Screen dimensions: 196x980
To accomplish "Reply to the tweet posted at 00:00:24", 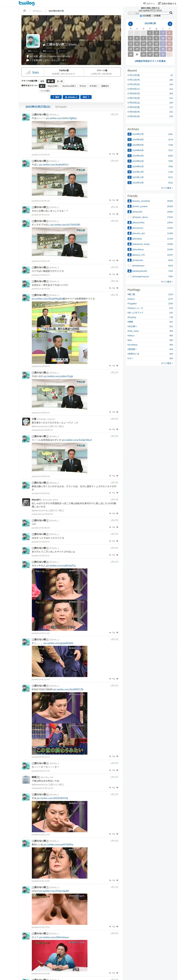I will (x=110, y=154).
